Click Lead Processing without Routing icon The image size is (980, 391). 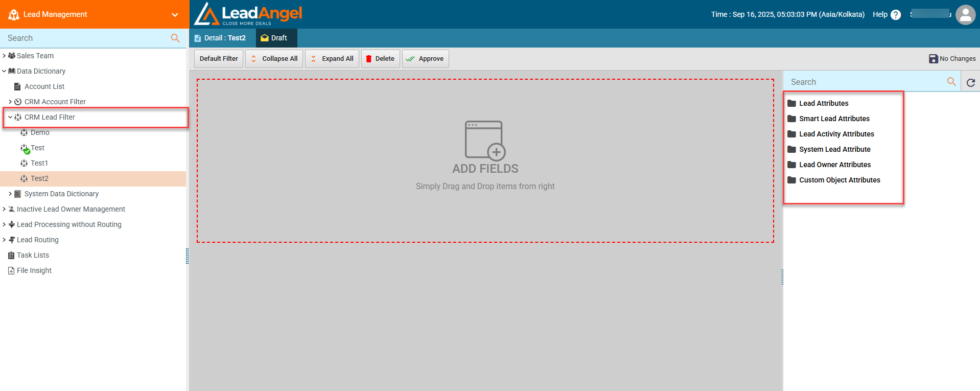point(12,224)
